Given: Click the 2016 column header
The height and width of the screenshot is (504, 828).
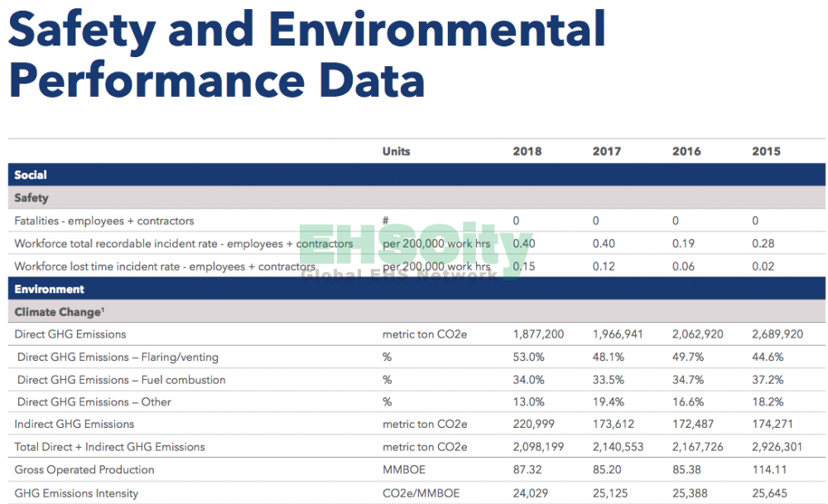Looking at the screenshot, I should coord(686,151).
